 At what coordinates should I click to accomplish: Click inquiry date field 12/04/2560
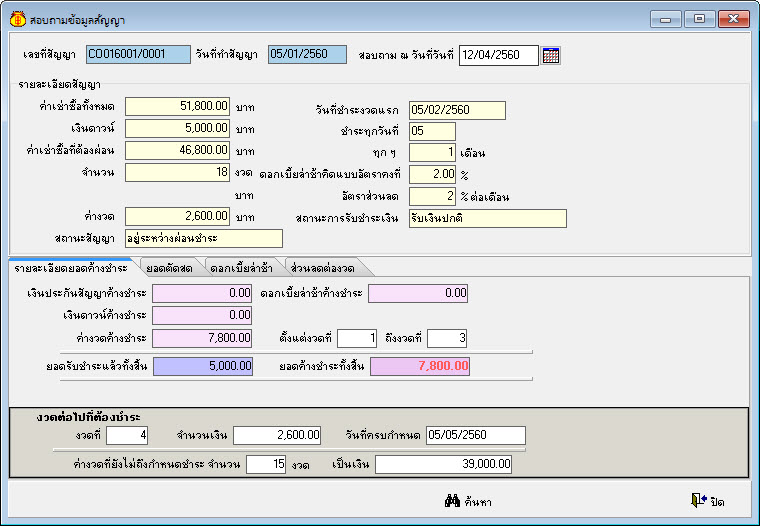click(499, 55)
